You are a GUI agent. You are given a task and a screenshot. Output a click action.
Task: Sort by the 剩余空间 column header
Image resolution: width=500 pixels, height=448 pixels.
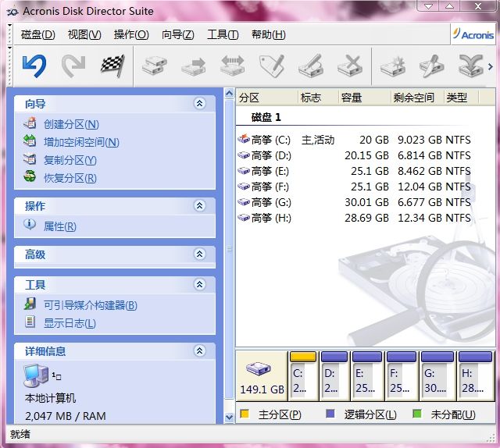(x=417, y=98)
